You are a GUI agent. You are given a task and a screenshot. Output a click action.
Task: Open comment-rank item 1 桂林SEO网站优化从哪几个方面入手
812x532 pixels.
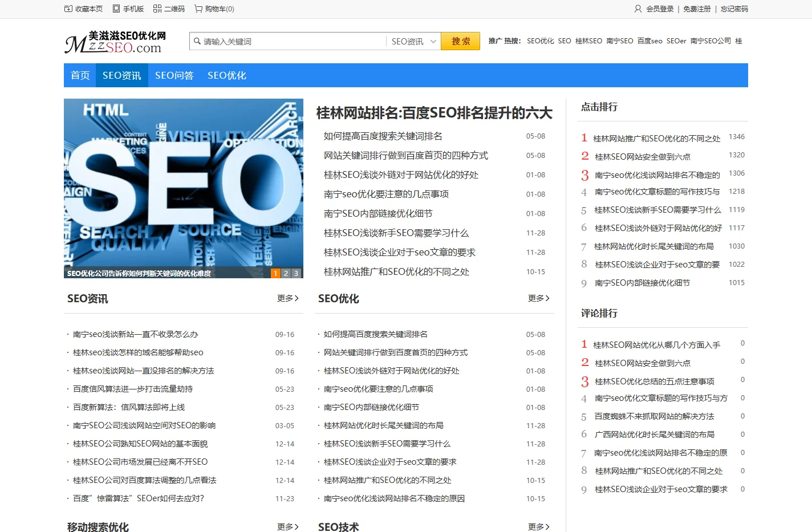[657, 345]
